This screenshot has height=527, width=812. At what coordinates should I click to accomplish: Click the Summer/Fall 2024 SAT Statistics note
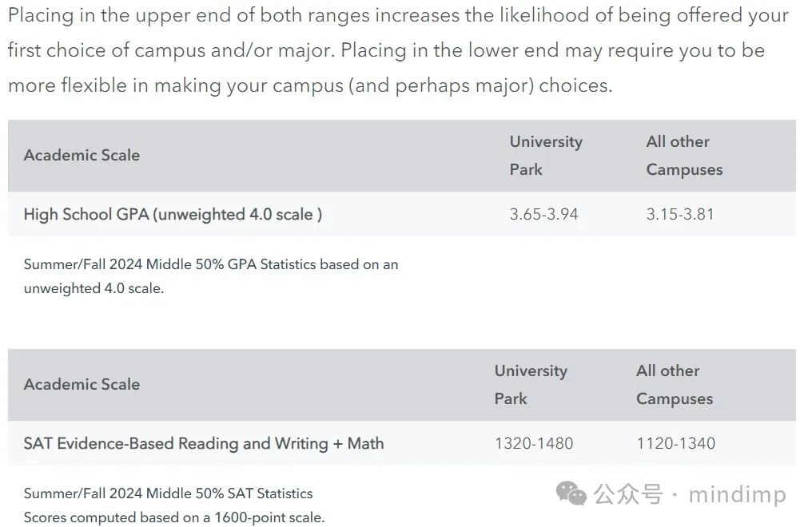coord(169,493)
